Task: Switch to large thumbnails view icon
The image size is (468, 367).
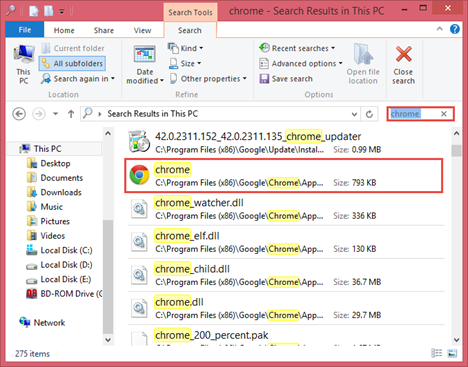Action: click(452, 353)
